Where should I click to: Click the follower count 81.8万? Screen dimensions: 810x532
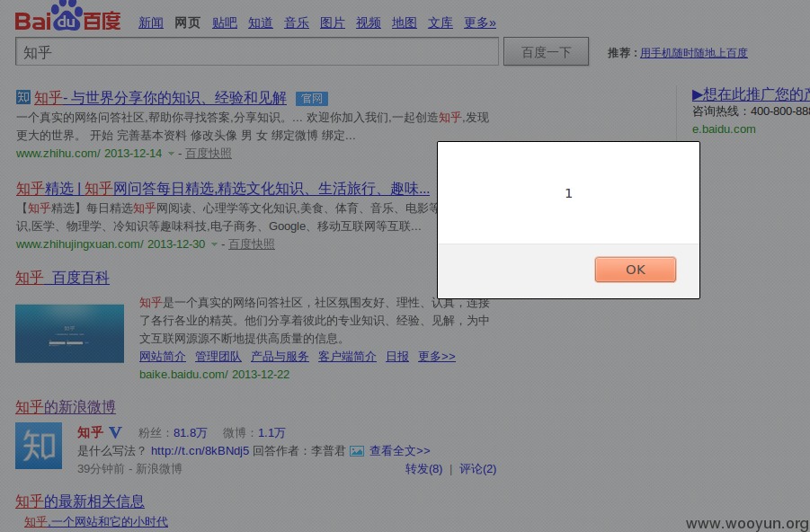190,433
